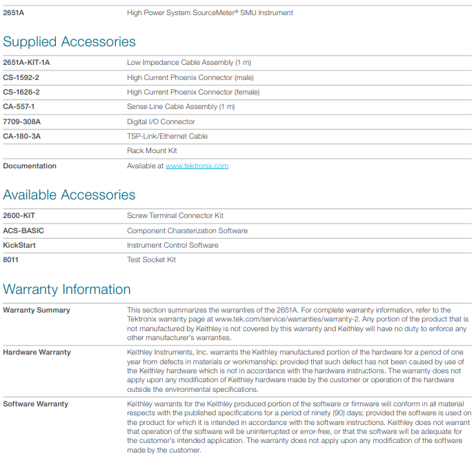
Task: Select the ACS-BASIC part number
Action: pos(23,231)
